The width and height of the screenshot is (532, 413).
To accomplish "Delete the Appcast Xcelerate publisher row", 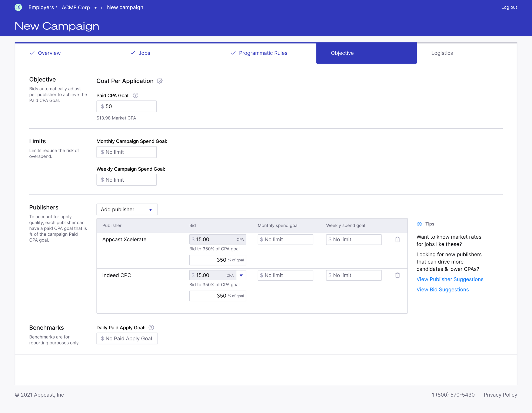I will [x=397, y=239].
